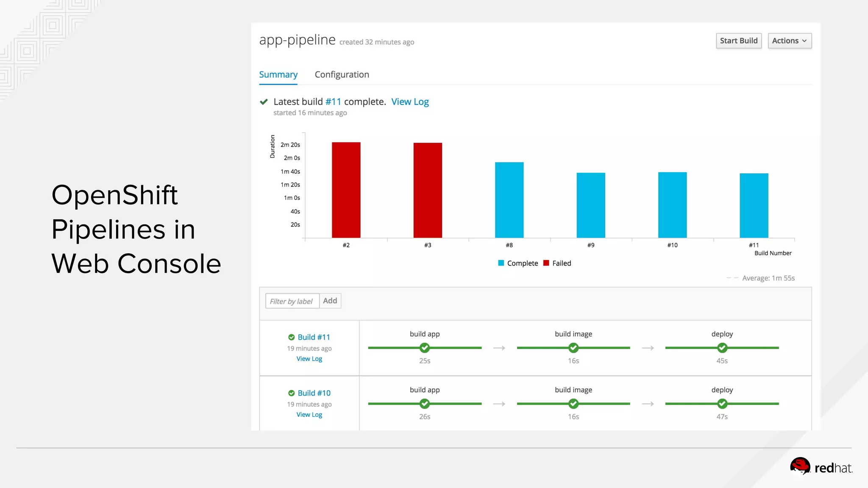Switch to the Configuration tab

coord(342,75)
